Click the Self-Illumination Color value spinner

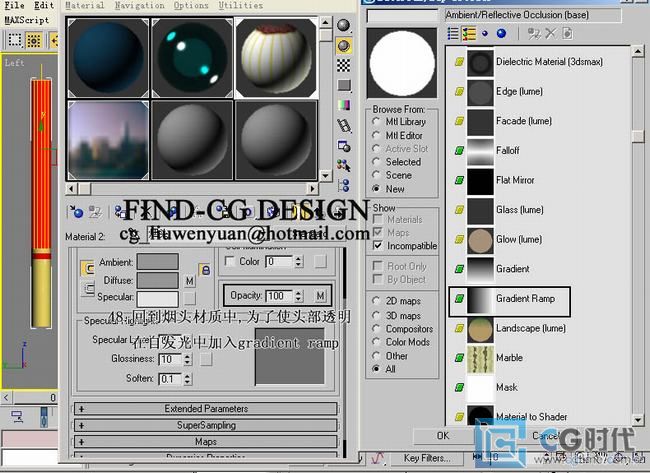[298, 262]
